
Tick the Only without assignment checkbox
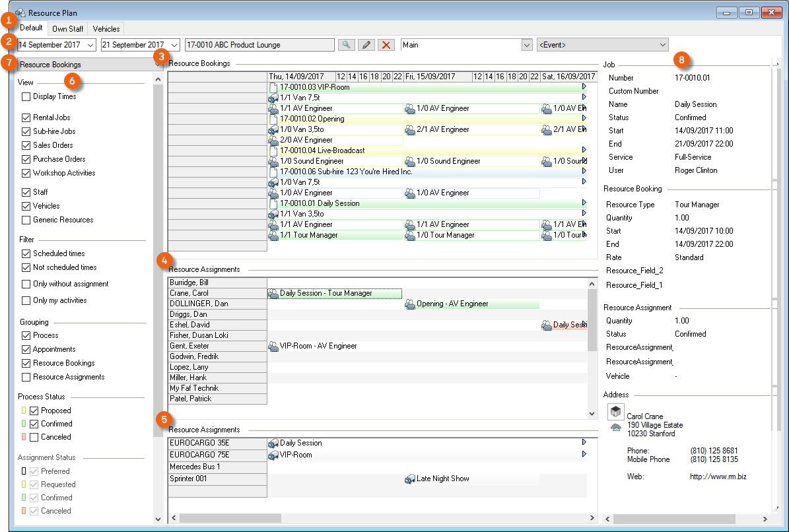click(x=26, y=284)
